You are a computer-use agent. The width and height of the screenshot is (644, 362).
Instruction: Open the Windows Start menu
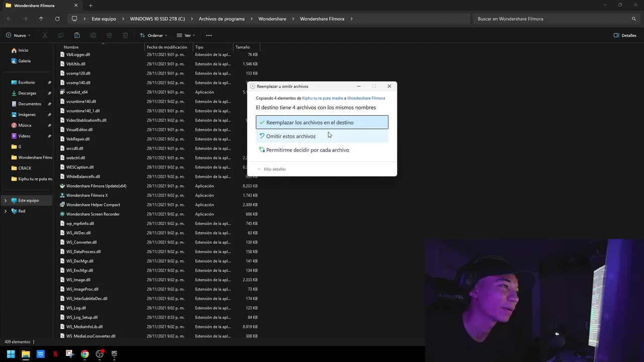pyautogui.click(x=11, y=354)
